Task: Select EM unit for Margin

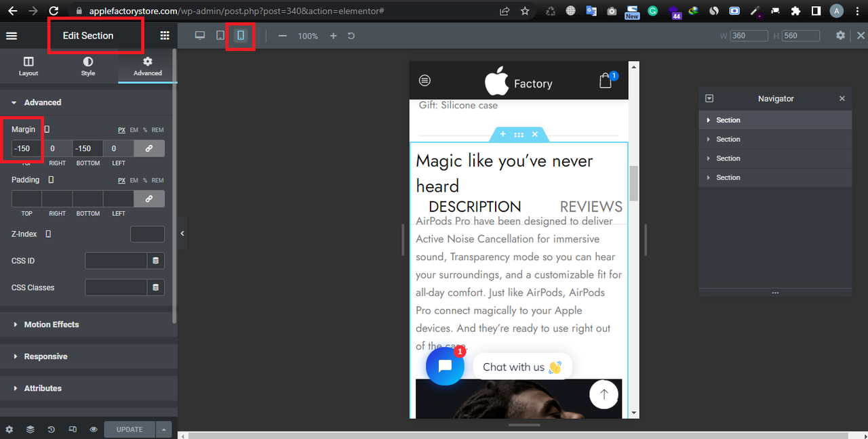Action: [x=134, y=129]
